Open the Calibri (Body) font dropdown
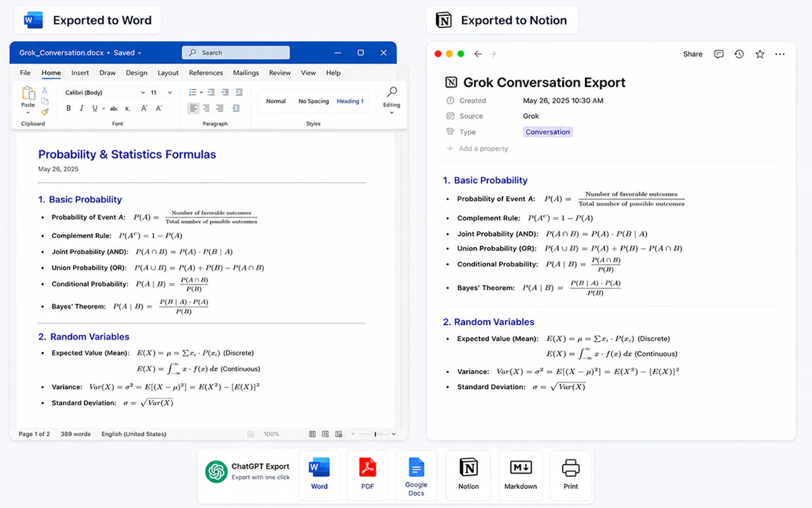The image size is (812, 508). pos(143,92)
